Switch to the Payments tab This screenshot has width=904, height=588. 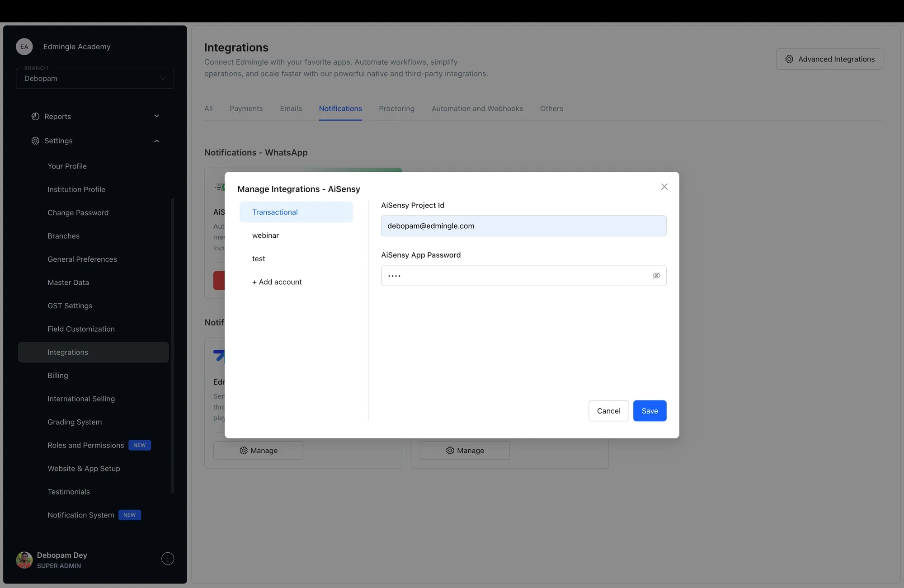pos(246,108)
